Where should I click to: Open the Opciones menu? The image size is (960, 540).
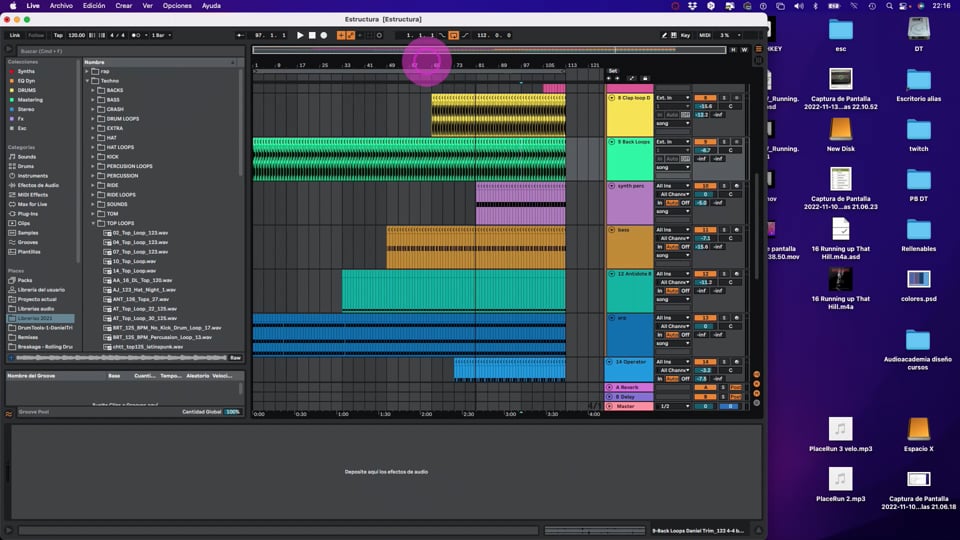177,6
